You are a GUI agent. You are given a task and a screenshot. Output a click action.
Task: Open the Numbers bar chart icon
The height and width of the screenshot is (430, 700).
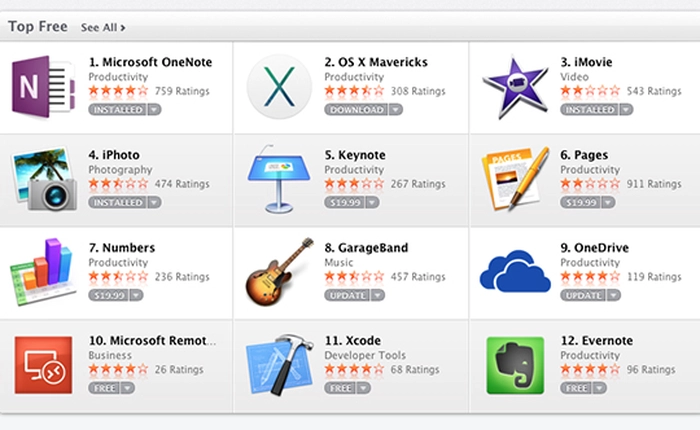[43, 272]
